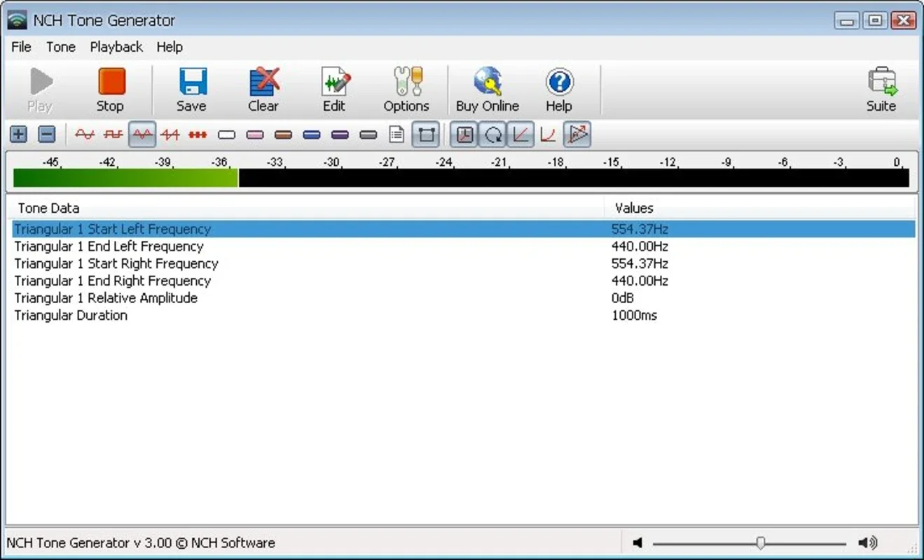Click the 1000ms duration value

pos(634,315)
